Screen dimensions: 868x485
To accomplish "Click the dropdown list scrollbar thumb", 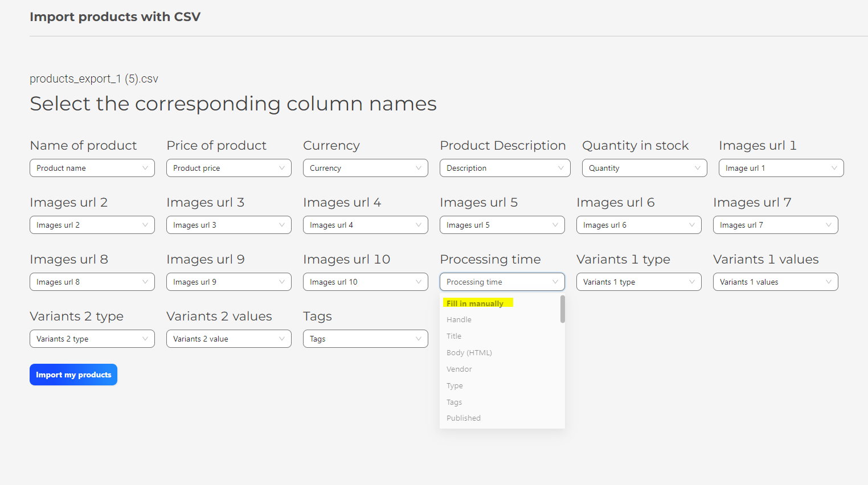I will (x=563, y=309).
